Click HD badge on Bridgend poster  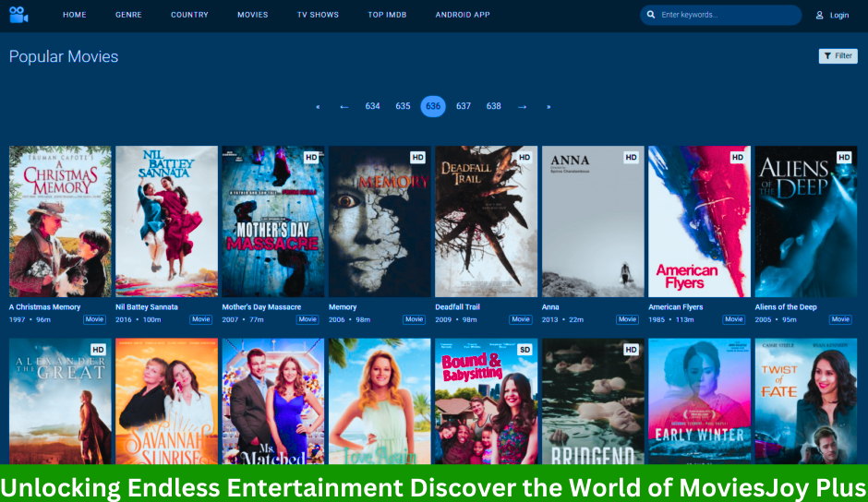(x=631, y=350)
